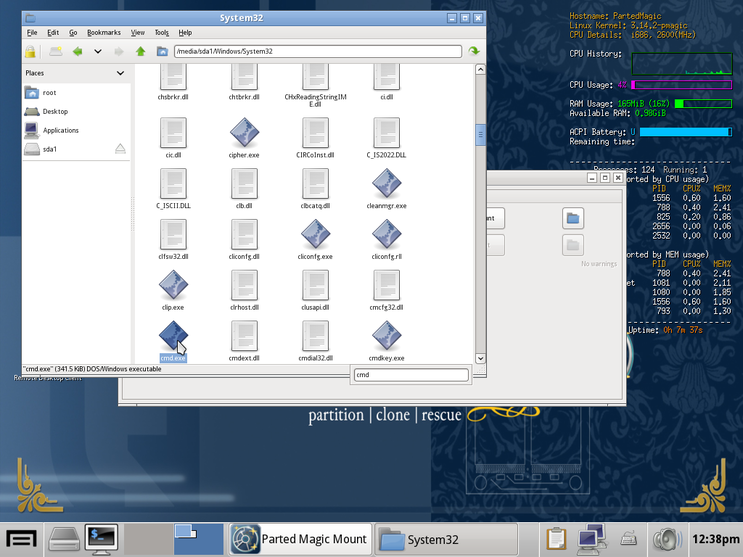Click blue folder button in Parted Magic Mount window
This screenshot has width=743, height=557.
(572, 218)
